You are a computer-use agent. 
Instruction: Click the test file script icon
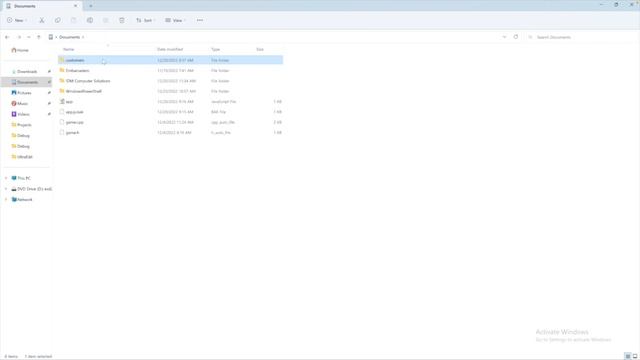(x=62, y=101)
